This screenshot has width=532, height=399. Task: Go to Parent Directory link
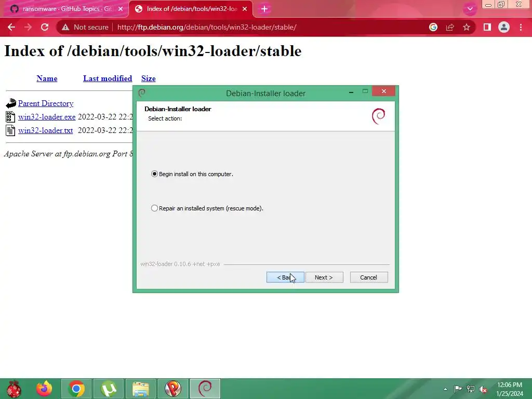click(x=46, y=103)
